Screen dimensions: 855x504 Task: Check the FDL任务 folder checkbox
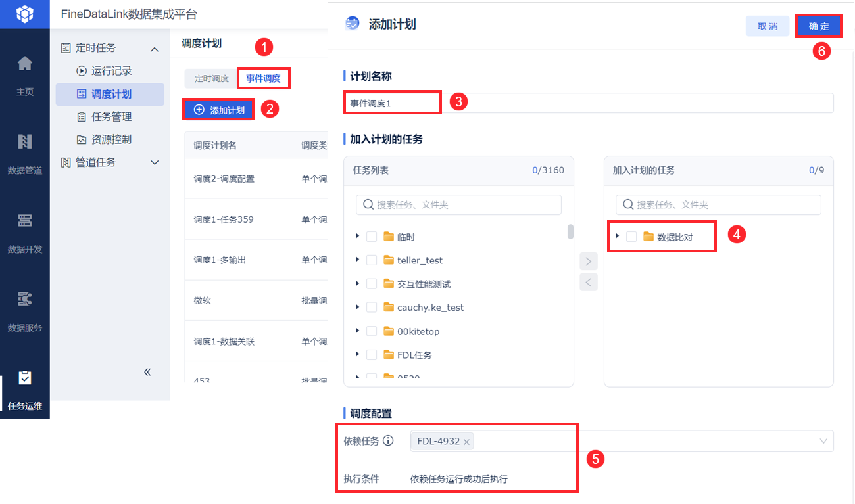pyautogui.click(x=372, y=355)
